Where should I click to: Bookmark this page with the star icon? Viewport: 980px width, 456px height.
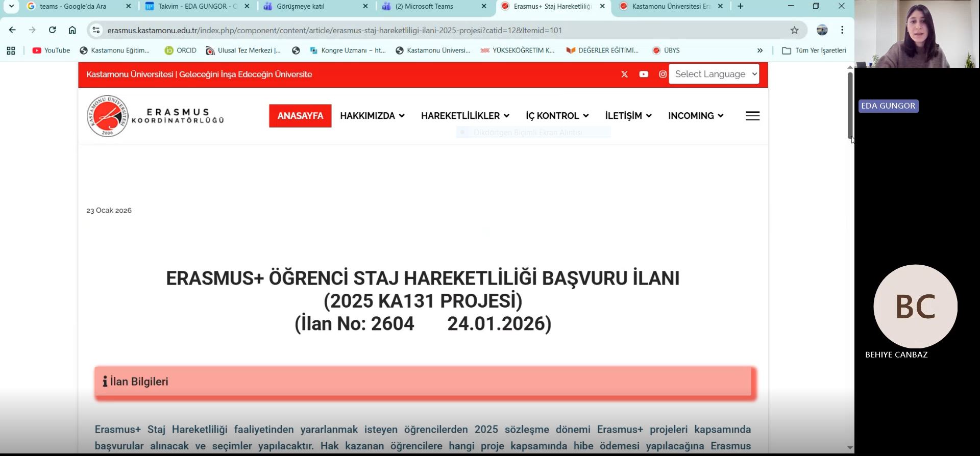[x=794, y=30]
